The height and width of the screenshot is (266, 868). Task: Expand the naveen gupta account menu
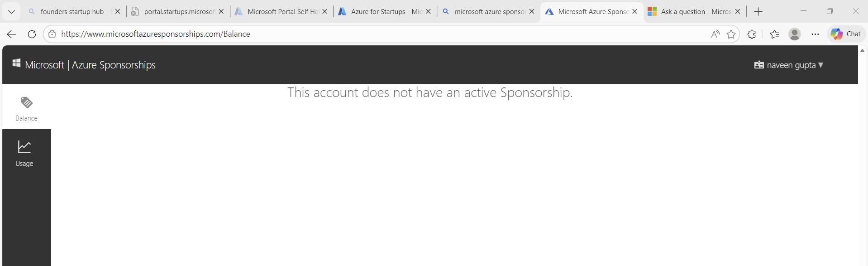point(789,65)
